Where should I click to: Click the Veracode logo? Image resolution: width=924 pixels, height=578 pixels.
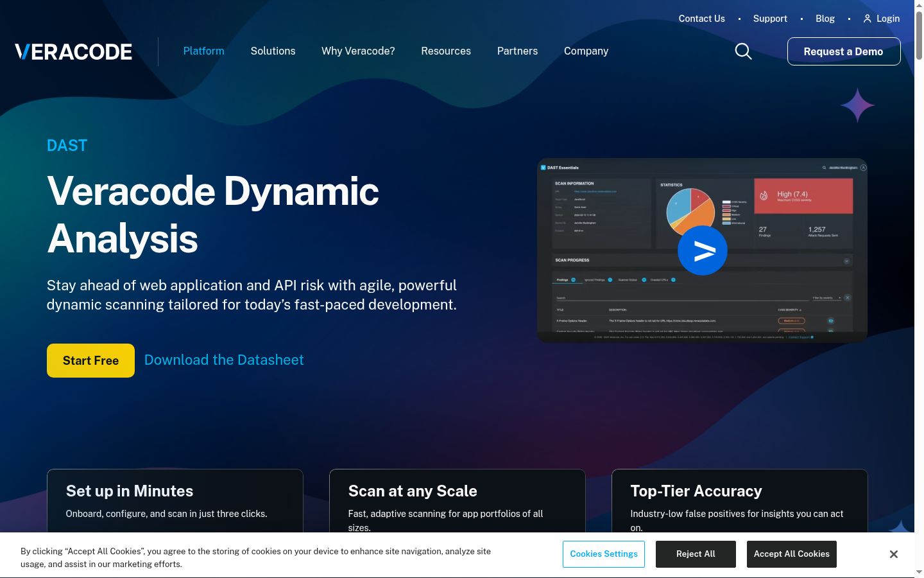pyautogui.click(x=74, y=51)
